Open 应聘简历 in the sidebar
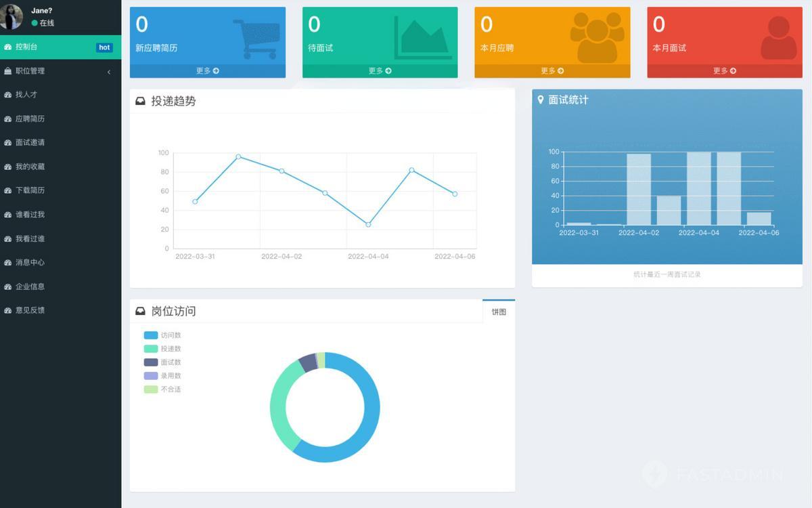The height and width of the screenshot is (508, 812). 30,119
